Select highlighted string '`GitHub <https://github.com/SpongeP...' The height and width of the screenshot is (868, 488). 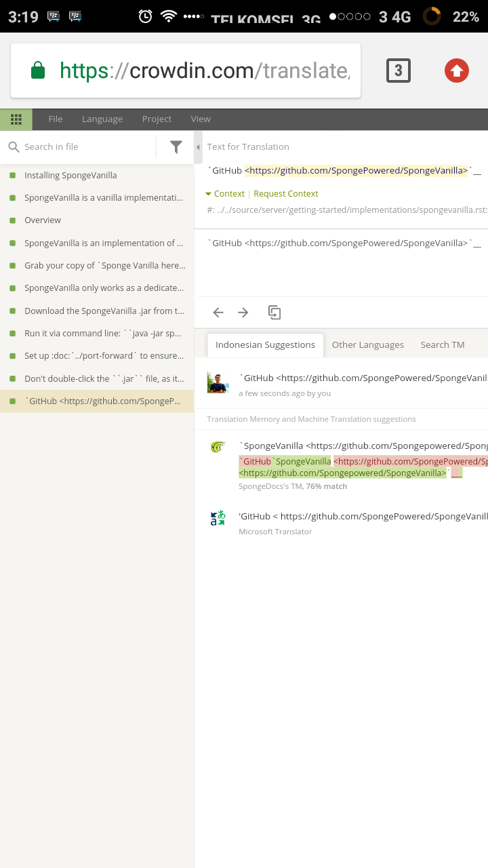97,401
